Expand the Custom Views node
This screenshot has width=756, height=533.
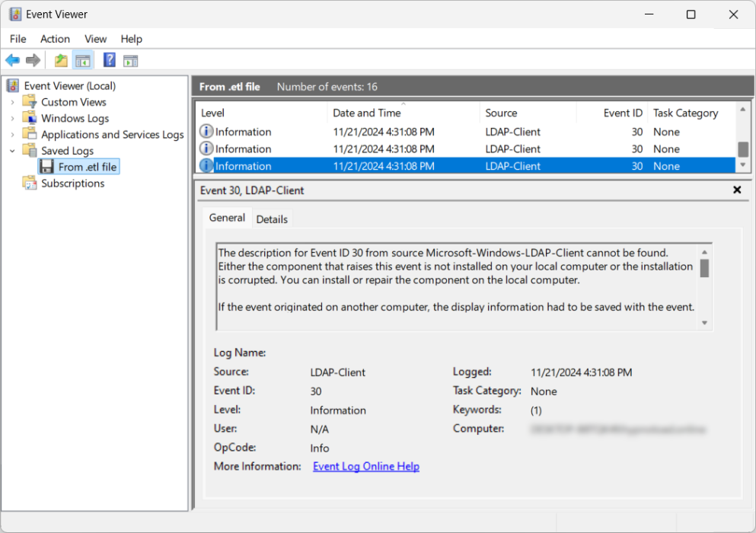click(14, 101)
